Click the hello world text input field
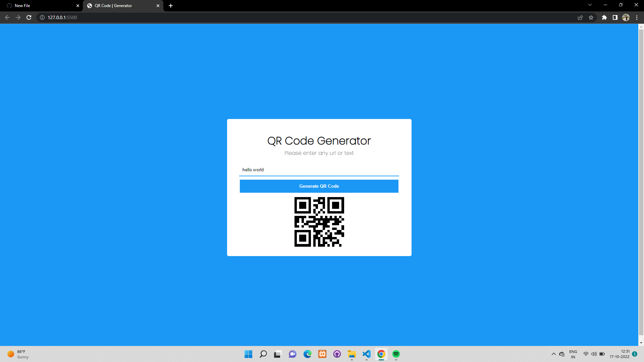This screenshot has width=644, height=362. click(x=319, y=170)
